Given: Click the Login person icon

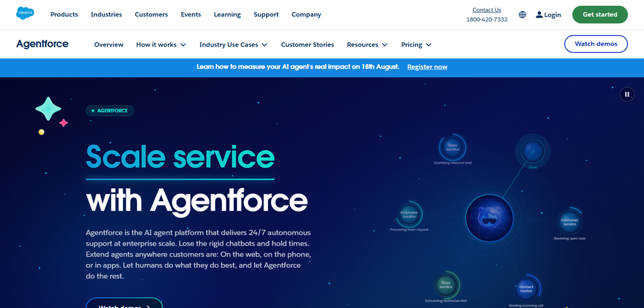Looking at the screenshot, I should click(x=539, y=15).
